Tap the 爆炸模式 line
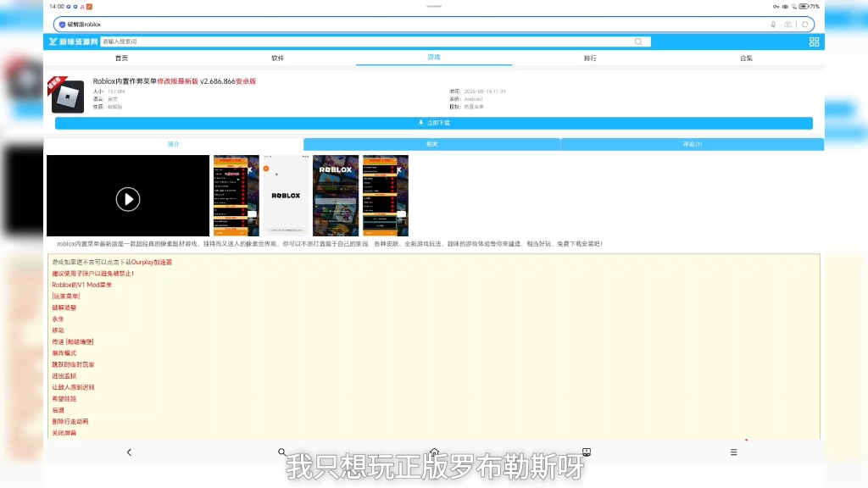868x488 pixels. point(64,353)
